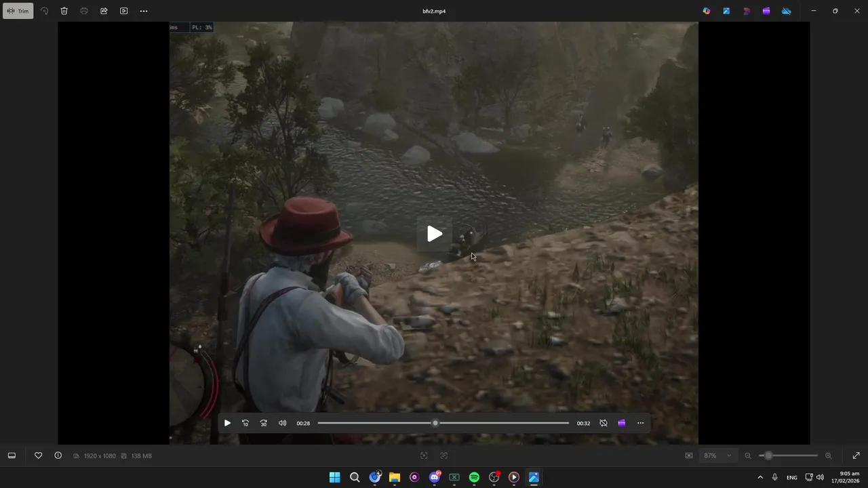
Task: Click the rotate icon in top toolbar
Action: pos(44,11)
